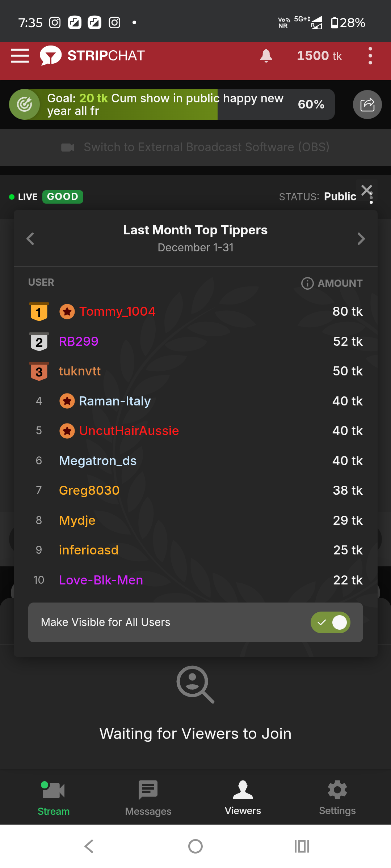Tap the Stripchat logo
Screen dimensions: 391x868
click(93, 56)
